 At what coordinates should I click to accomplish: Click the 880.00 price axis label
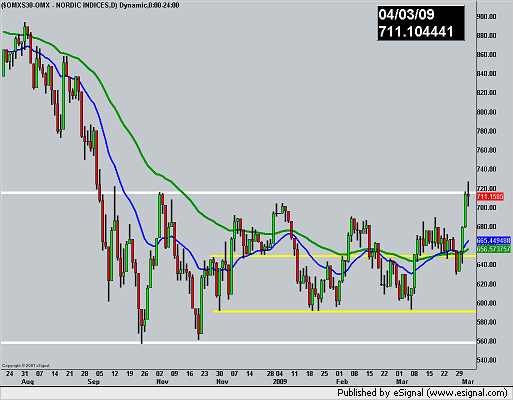(487, 35)
